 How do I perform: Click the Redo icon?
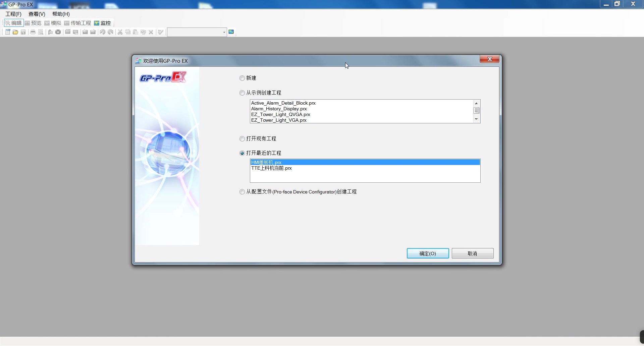(110, 32)
